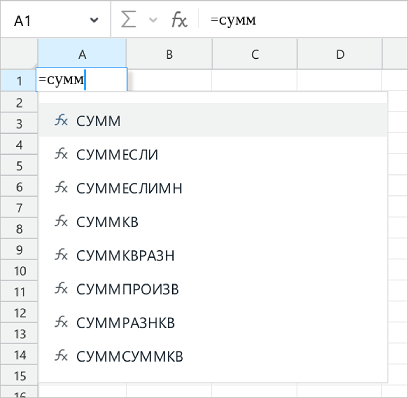Screen dimensions: 408x398
Task: Select СУММКВРАЗН in the suggestion list
Action: pyautogui.click(x=213, y=255)
